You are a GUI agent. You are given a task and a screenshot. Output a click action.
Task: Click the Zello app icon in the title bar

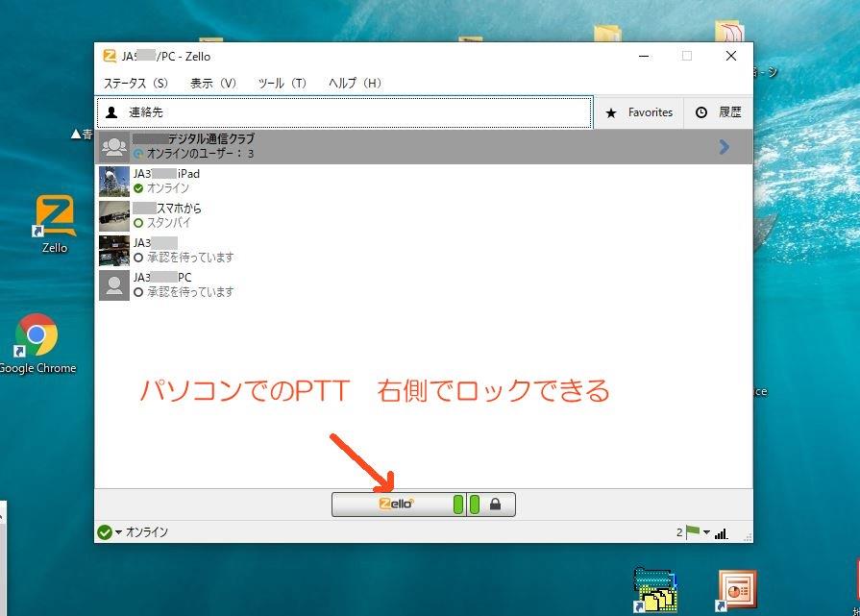[110, 56]
